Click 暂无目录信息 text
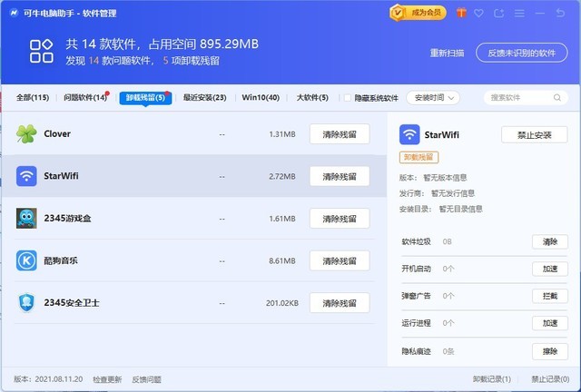 [x=460, y=209]
